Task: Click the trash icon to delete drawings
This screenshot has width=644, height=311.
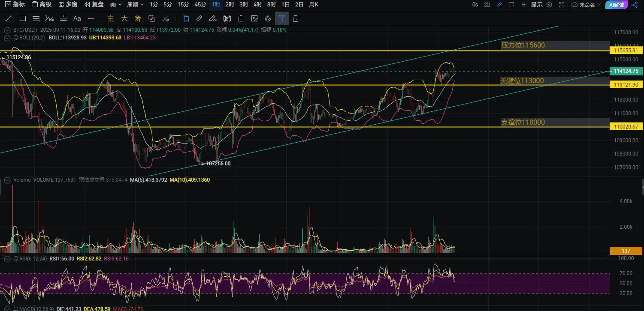Action: pyautogui.click(x=296, y=18)
